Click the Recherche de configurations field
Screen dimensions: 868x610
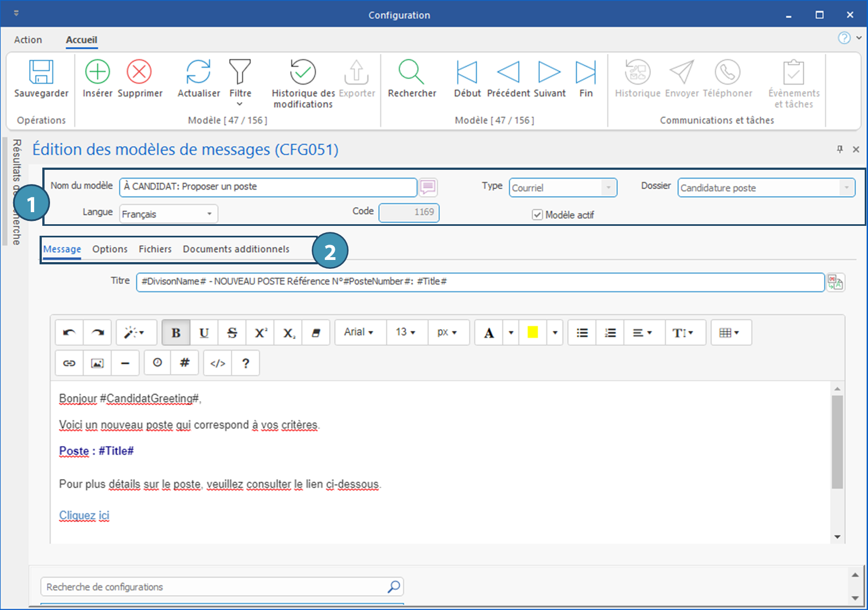214,587
